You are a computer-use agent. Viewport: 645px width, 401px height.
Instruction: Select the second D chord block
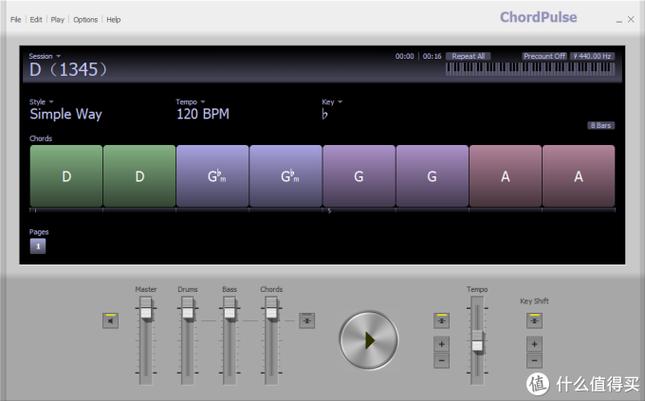pyautogui.click(x=139, y=176)
